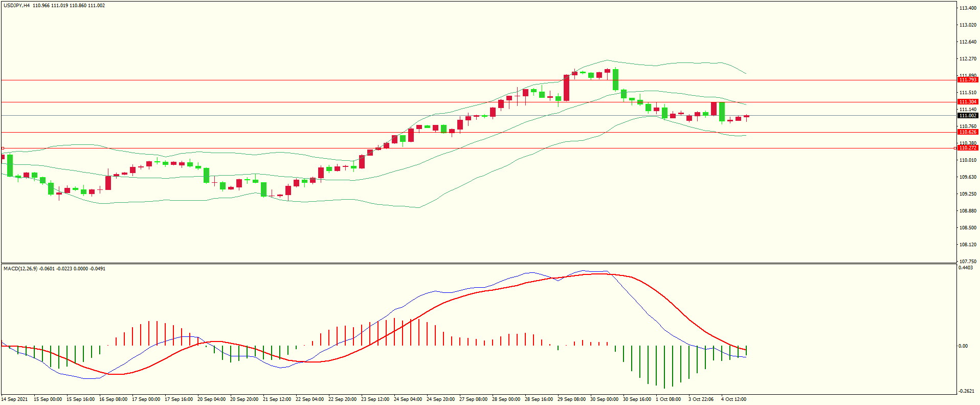Click the 21 Sep 12:00 time label
The height and width of the screenshot is (405, 980).
point(277,399)
